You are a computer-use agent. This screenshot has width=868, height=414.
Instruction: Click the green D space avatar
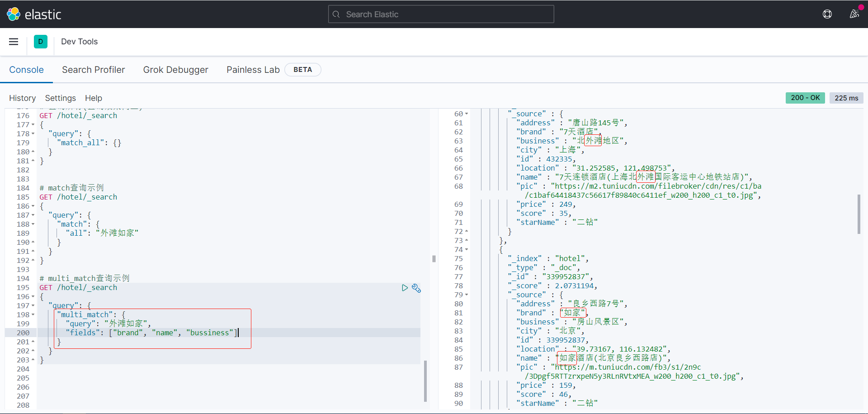coord(41,42)
